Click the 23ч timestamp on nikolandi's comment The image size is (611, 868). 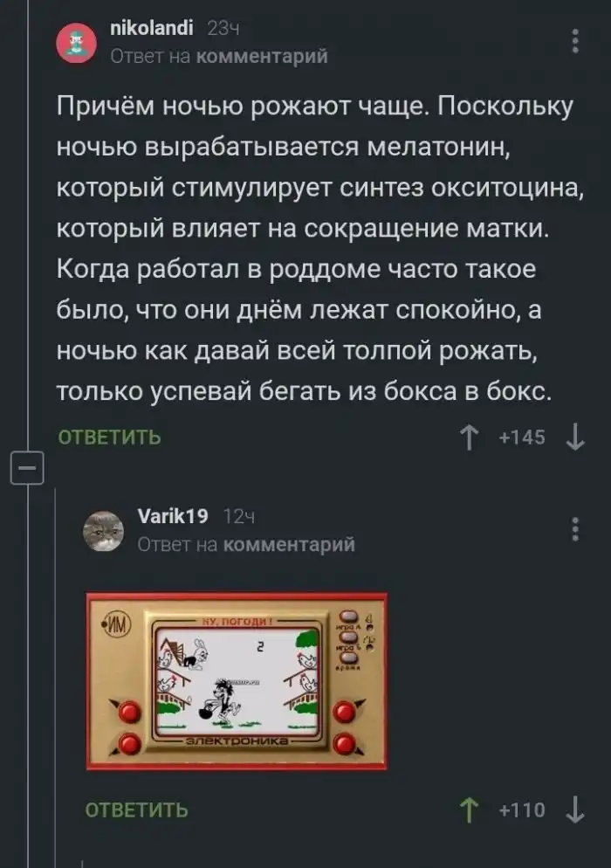coord(223,28)
